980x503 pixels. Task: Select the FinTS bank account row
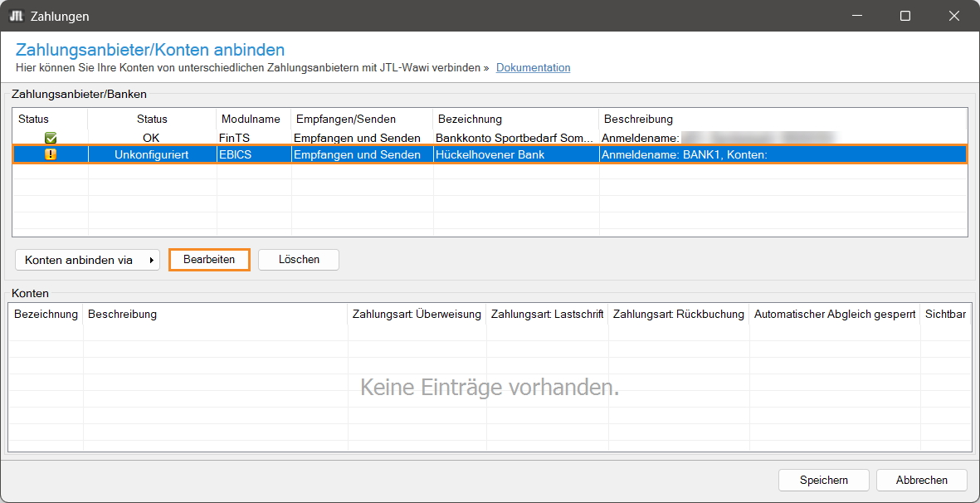coord(513,138)
